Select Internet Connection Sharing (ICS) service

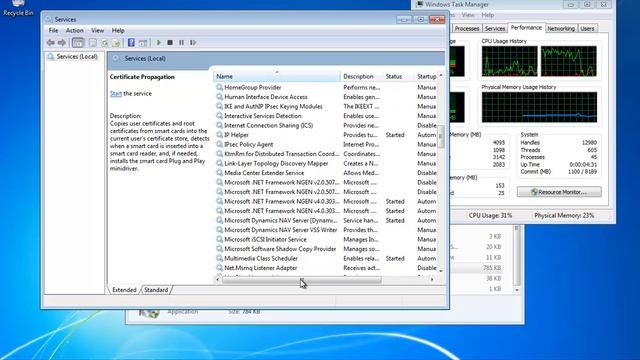269,125
